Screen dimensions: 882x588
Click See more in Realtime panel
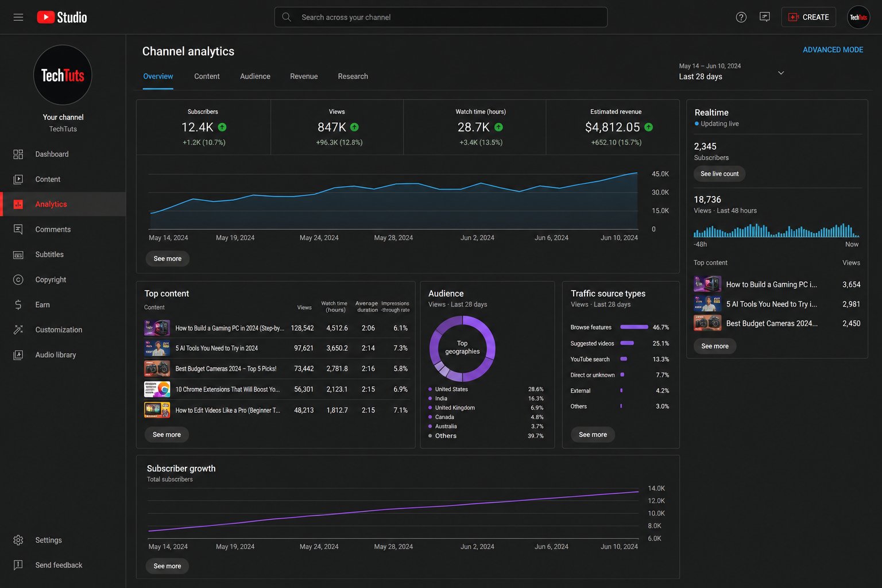pos(715,346)
